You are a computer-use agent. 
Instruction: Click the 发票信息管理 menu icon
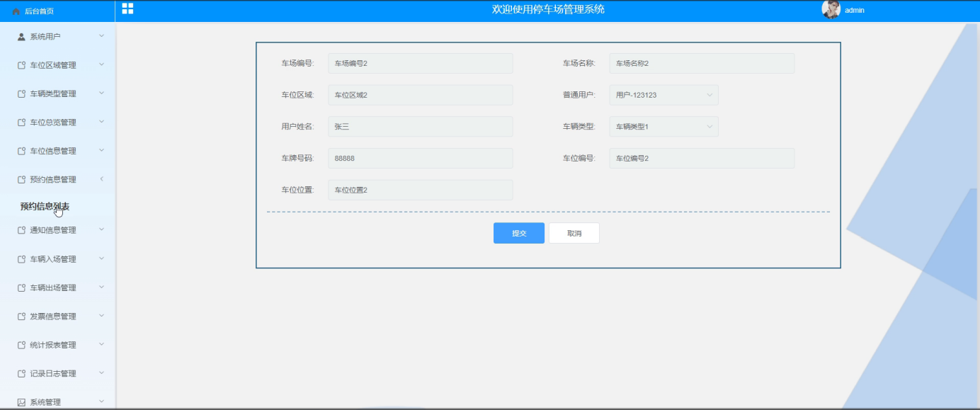[21, 317]
